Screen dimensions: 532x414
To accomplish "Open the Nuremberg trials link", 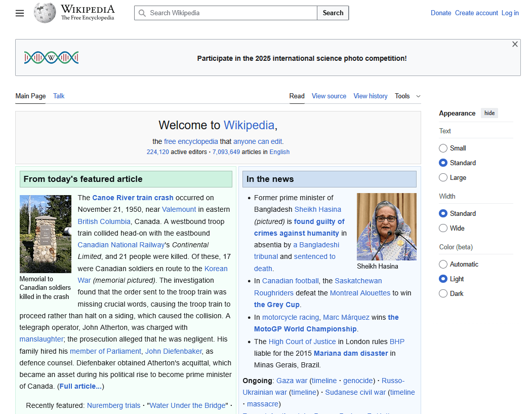I will click(114, 405).
